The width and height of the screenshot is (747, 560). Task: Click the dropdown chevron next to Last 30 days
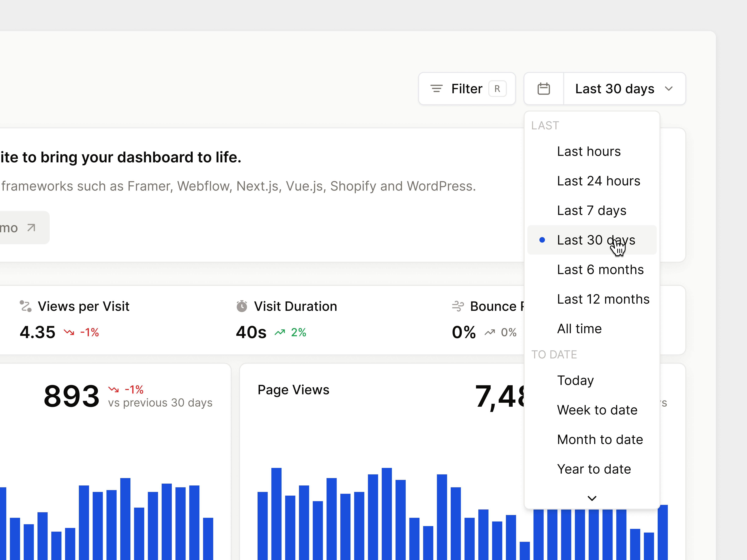(x=669, y=89)
